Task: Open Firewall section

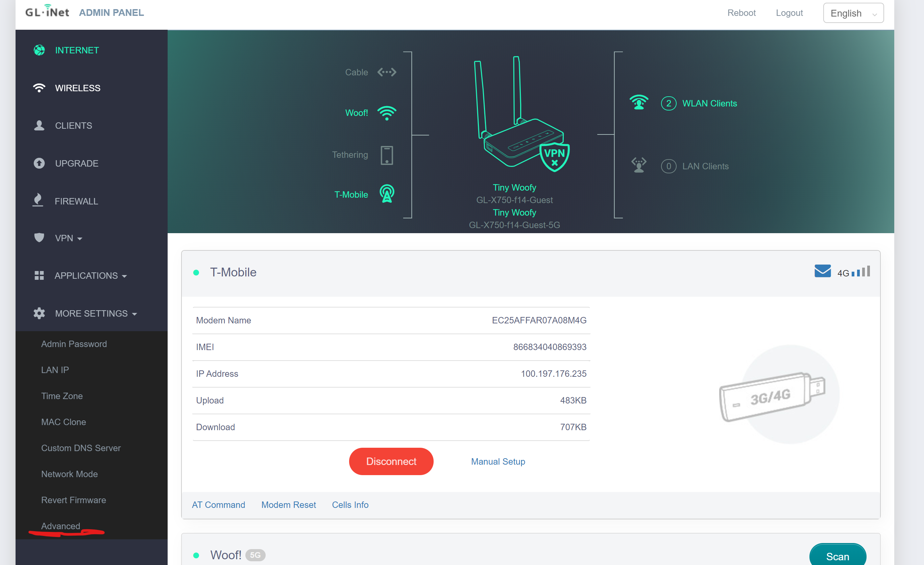Action: tap(76, 201)
